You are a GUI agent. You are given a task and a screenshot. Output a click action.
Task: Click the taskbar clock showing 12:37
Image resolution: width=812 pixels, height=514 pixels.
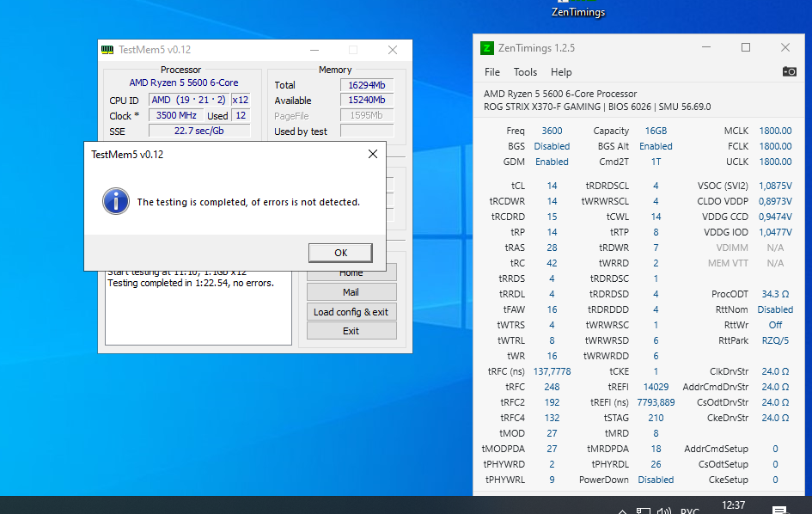coord(734,507)
